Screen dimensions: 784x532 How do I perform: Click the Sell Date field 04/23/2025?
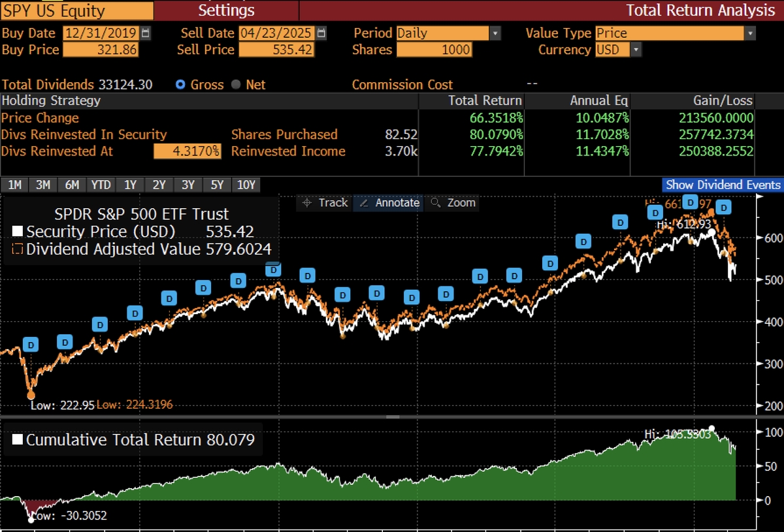point(277,33)
